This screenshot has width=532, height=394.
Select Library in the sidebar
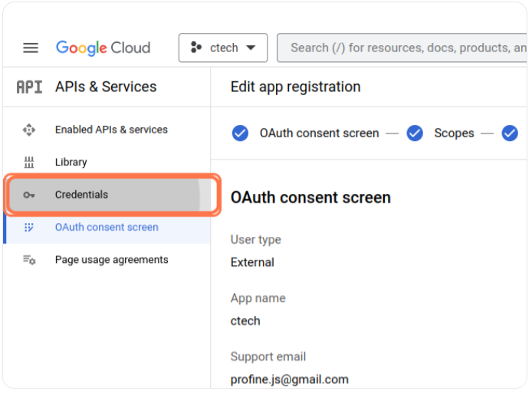[71, 163]
